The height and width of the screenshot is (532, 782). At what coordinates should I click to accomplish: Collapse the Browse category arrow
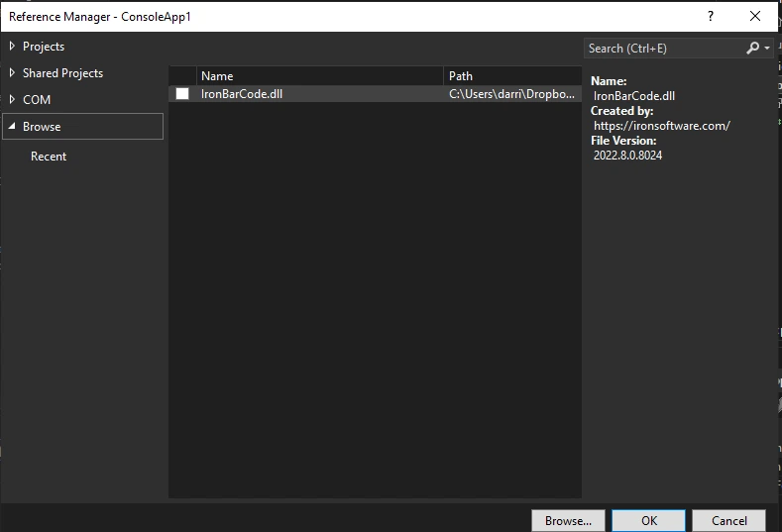(12, 127)
